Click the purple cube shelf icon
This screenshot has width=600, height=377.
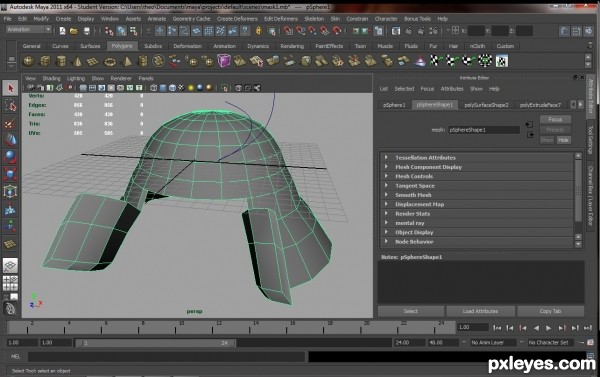pos(223,60)
